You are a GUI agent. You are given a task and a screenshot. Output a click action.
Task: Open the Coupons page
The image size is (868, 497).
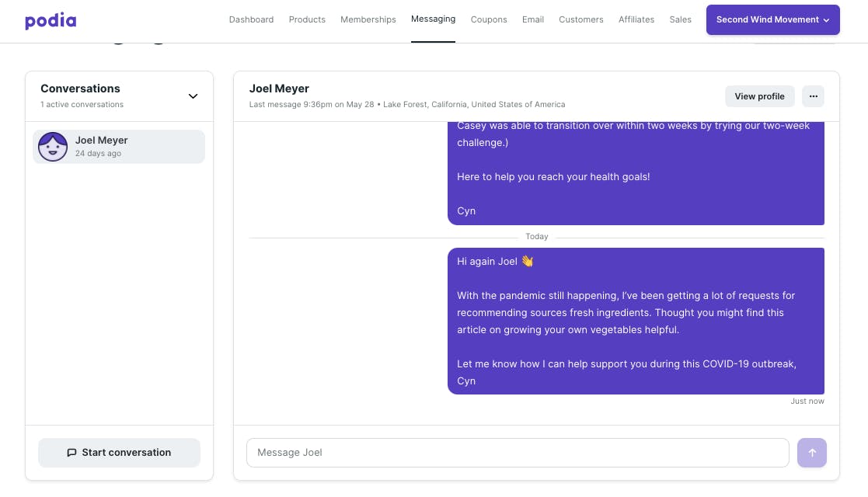pyautogui.click(x=489, y=19)
